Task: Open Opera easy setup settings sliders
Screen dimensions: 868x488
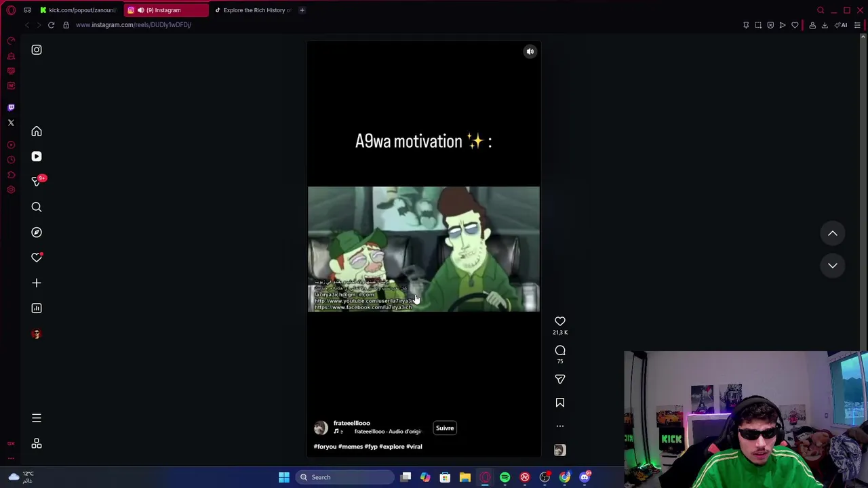Action: click(857, 25)
